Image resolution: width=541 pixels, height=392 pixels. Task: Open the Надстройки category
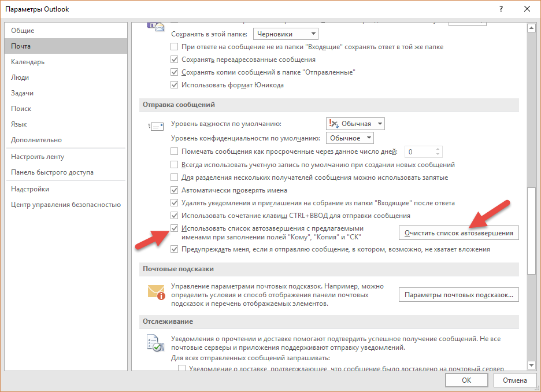(66, 189)
